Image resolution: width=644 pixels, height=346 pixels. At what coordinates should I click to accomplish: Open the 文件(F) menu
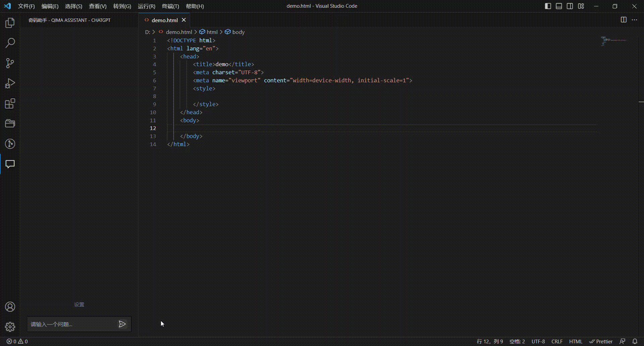(26, 6)
